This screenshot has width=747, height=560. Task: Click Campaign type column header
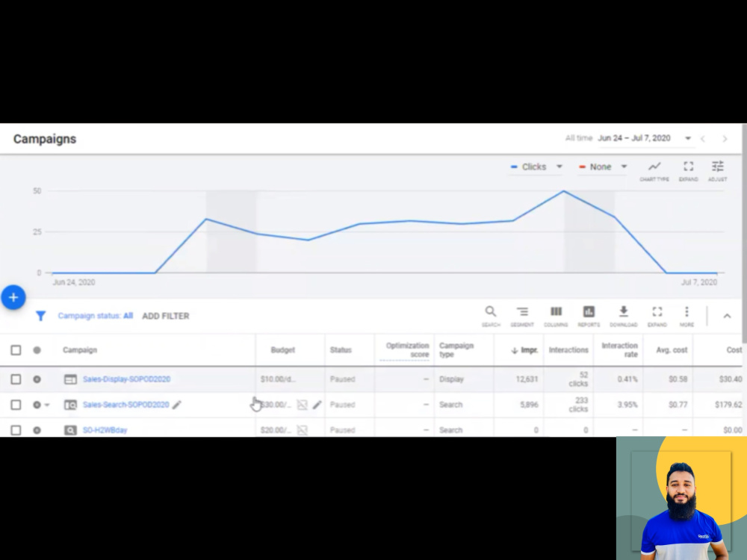456,350
